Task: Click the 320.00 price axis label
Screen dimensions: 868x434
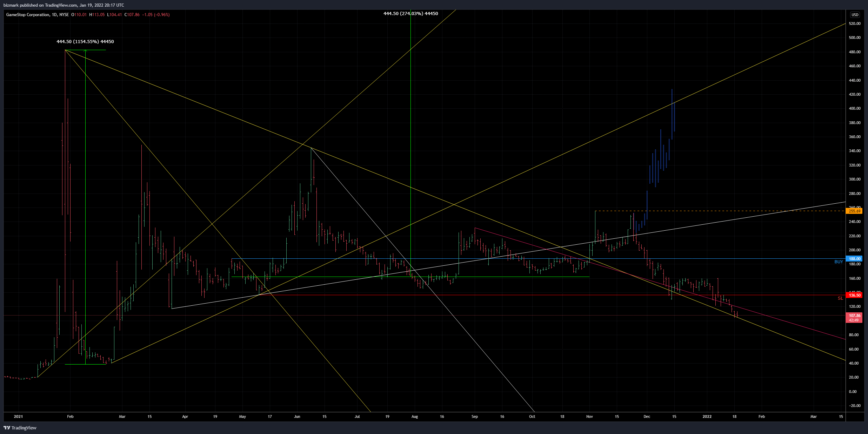Action: point(855,165)
